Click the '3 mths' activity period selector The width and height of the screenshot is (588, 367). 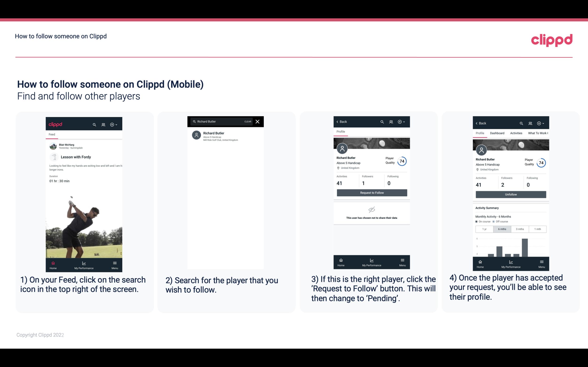pos(519,229)
